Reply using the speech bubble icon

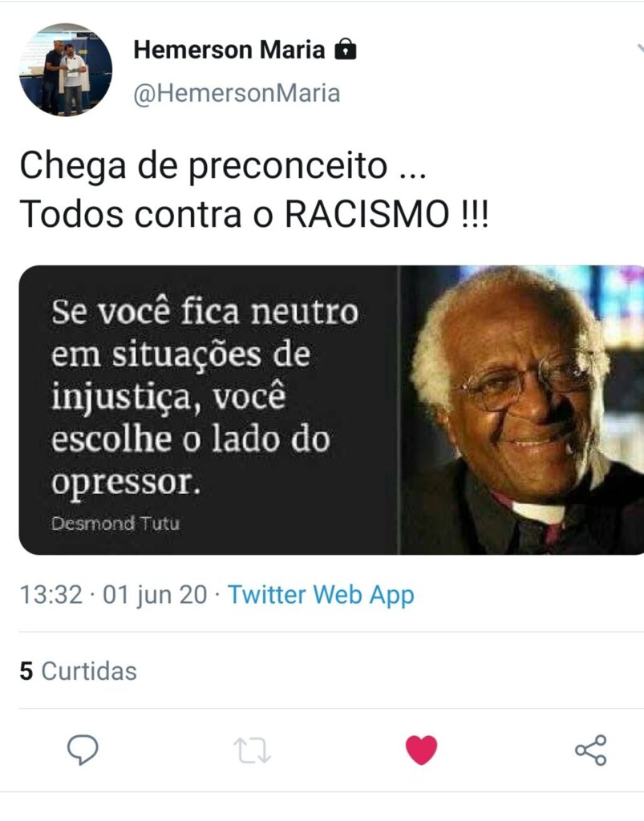(x=83, y=750)
